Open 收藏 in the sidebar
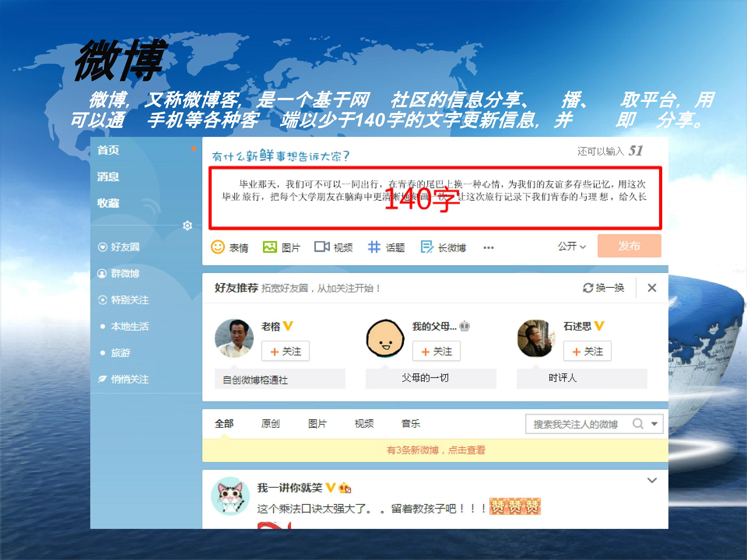Viewport: 747px width, 560px height. (x=108, y=203)
